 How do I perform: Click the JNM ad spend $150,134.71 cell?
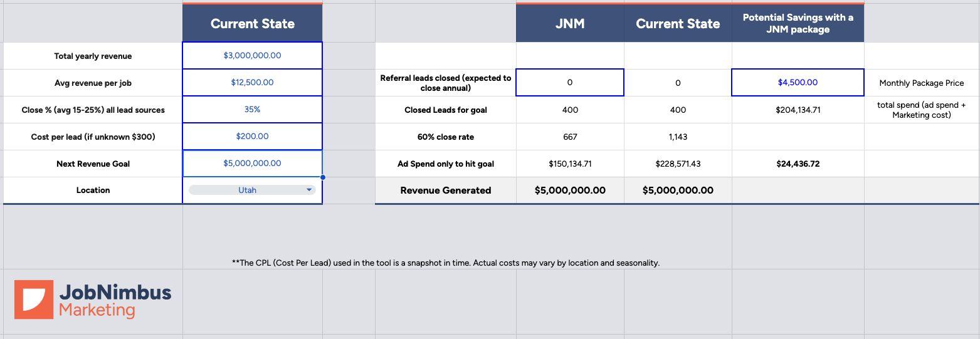[569, 164]
